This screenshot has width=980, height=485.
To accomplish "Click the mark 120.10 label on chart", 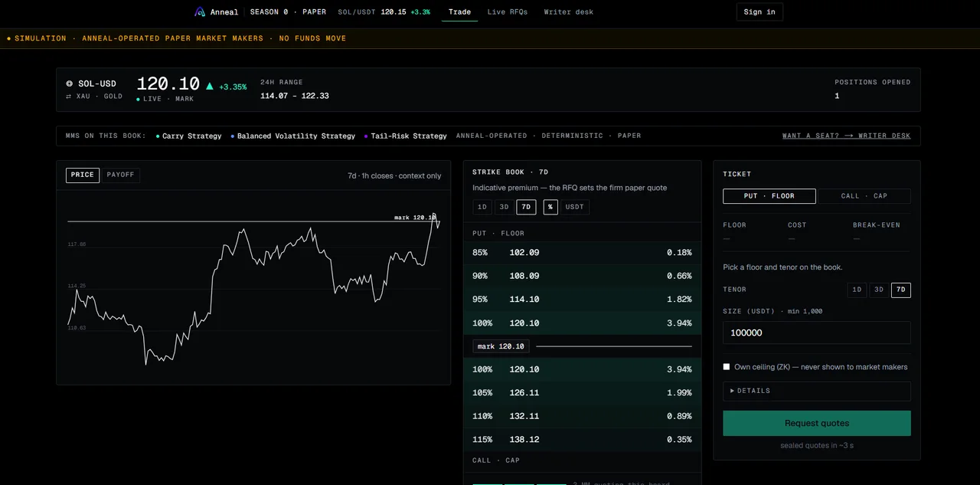I will (x=414, y=218).
